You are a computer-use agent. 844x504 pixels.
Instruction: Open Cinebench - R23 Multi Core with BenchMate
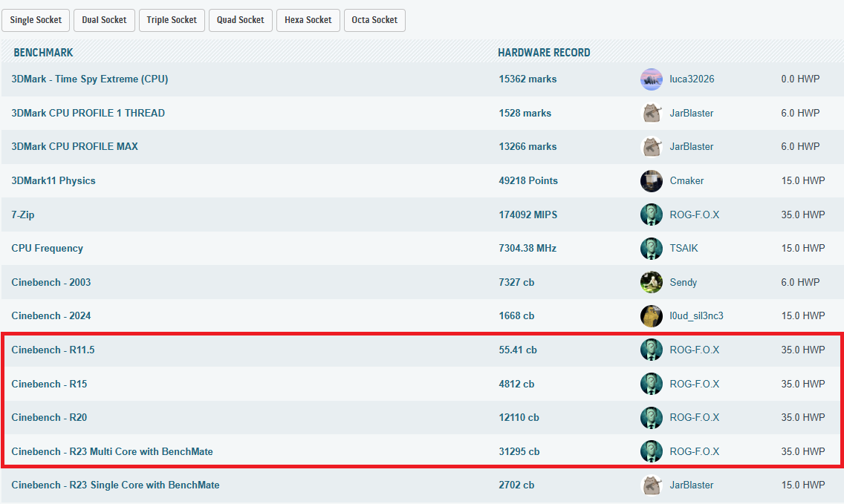point(112,452)
